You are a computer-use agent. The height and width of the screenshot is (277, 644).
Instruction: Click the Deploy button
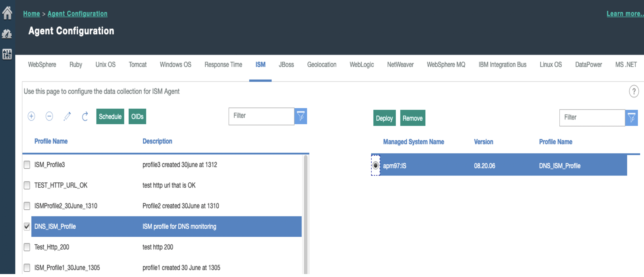[384, 118]
